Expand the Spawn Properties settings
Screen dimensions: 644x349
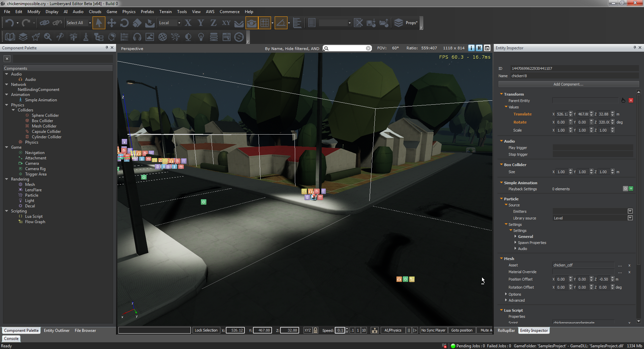[516, 243]
